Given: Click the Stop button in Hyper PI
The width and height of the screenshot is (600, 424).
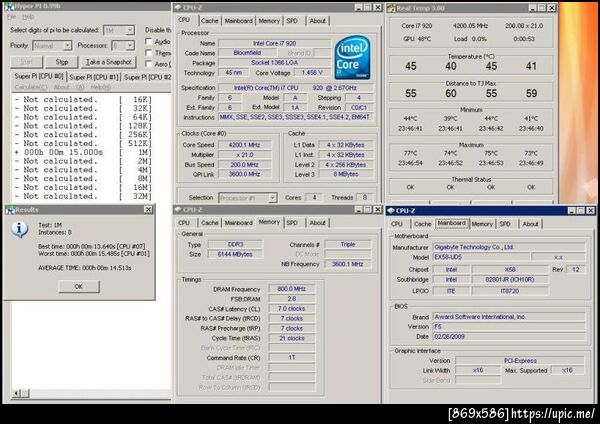Looking at the screenshot, I should (x=62, y=62).
